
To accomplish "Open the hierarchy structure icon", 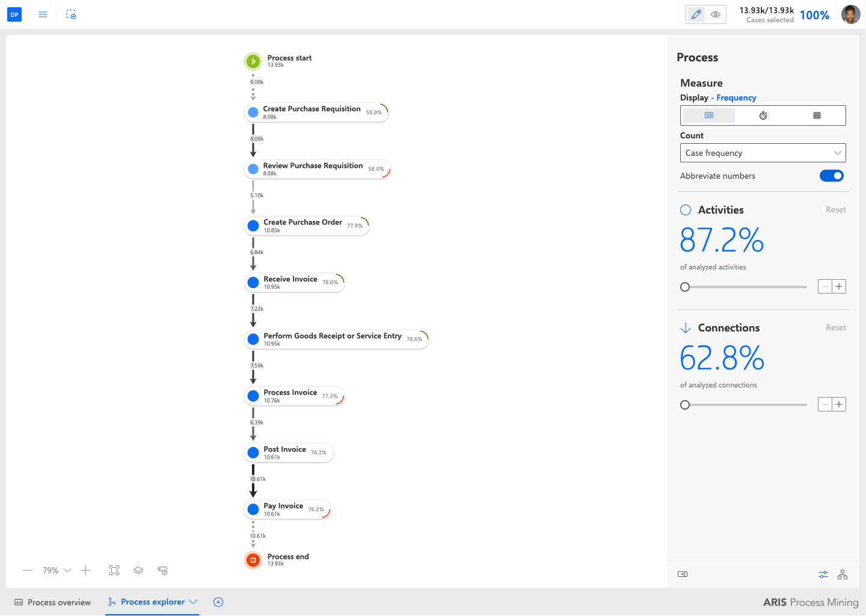I will [843, 574].
